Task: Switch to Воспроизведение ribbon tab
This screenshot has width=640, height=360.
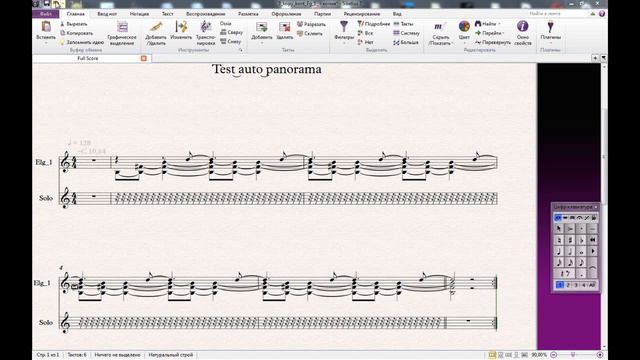Action: (205, 14)
